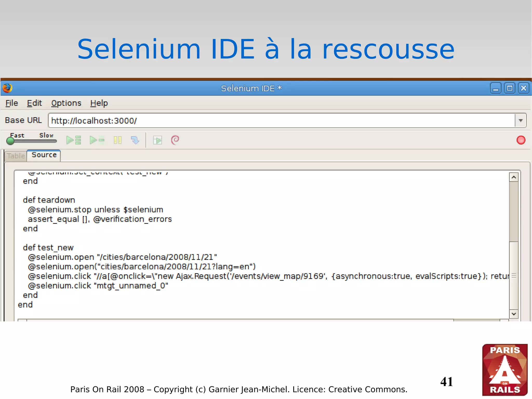Expand the Base URL dropdown arrow
Image resolution: width=532 pixels, height=399 pixels.
(521, 121)
